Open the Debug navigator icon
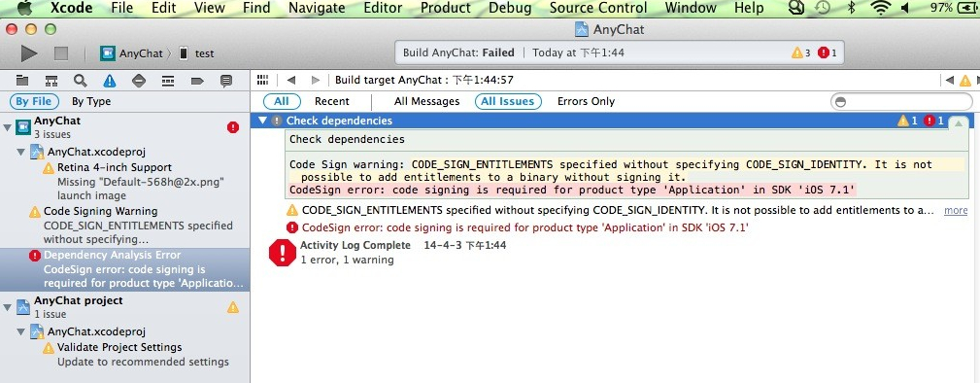Screen dimensions: 980x383 pyautogui.click(x=167, y=80)
